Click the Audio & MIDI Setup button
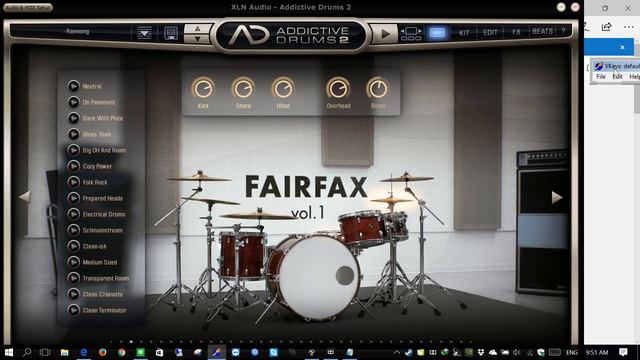The image size is (640, 360). point(28,7)
